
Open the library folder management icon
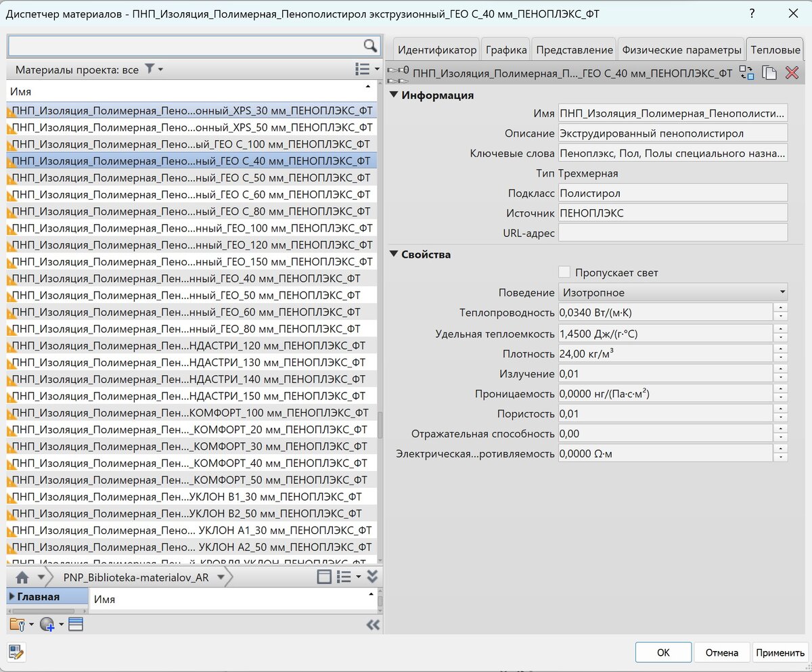tap(17, 625)
